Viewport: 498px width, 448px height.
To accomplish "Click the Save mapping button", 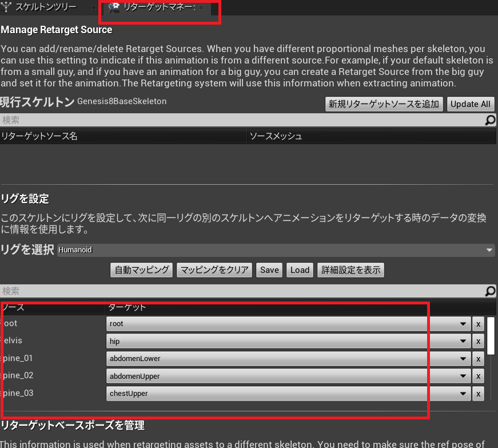I will point(269,270).
